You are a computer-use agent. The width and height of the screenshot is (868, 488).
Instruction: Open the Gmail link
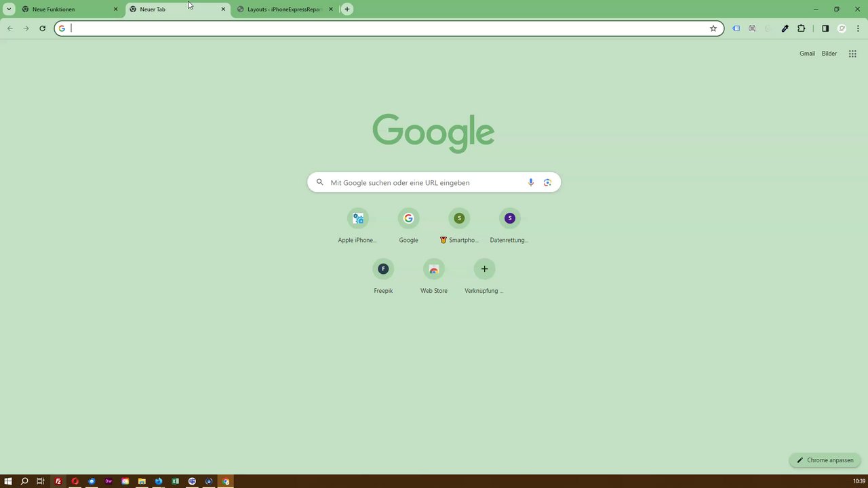[807, 54]
